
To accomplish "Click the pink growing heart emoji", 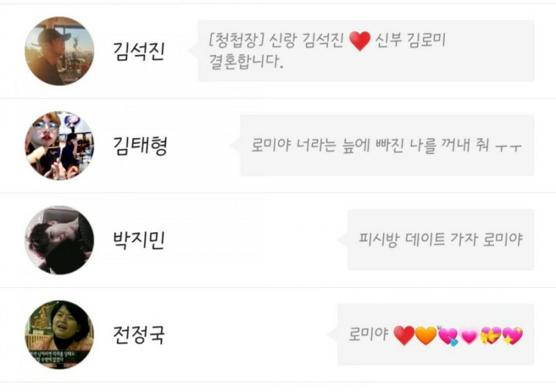I will coord(469,336).
